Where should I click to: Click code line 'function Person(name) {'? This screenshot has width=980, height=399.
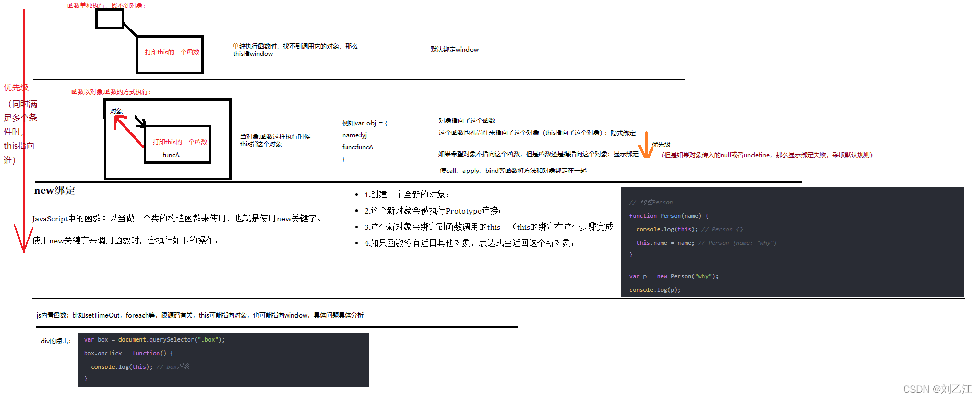coord(669,216)
